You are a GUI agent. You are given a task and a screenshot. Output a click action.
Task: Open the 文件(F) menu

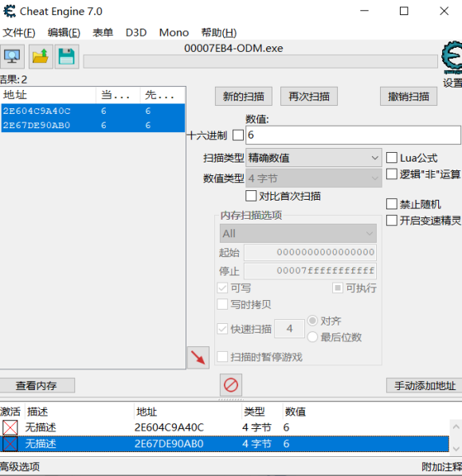click(x=19, y=33)
